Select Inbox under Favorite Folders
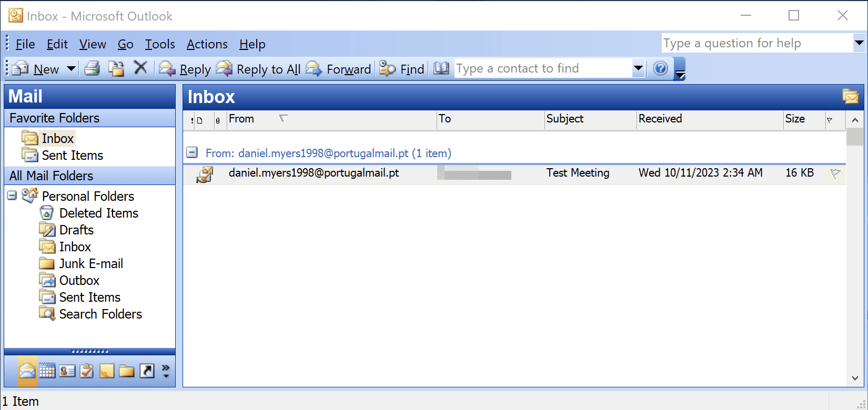 (x=48, y=138)
